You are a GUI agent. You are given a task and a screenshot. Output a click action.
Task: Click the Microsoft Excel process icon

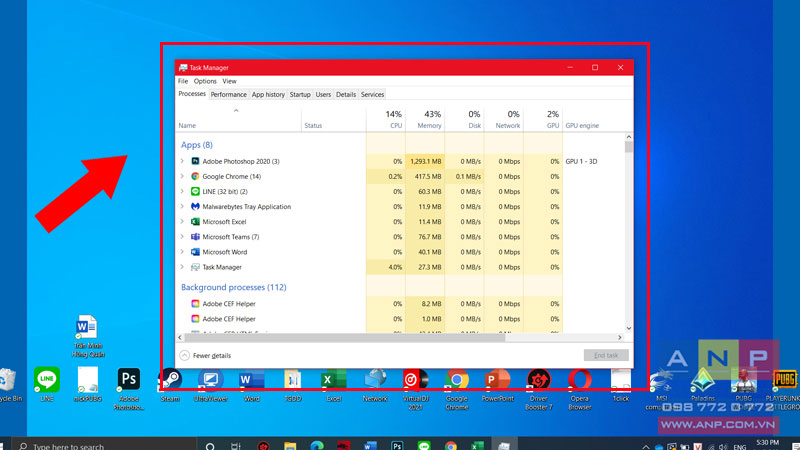coord(195,222)
